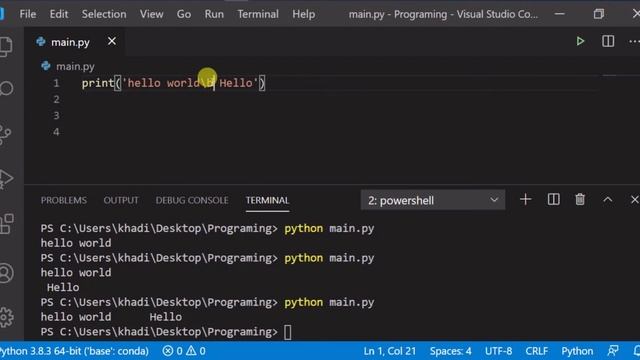The width and height of the screenshot is (640, 360).
Task: Split the editor to the right
Action: click(x=608, y=41)
